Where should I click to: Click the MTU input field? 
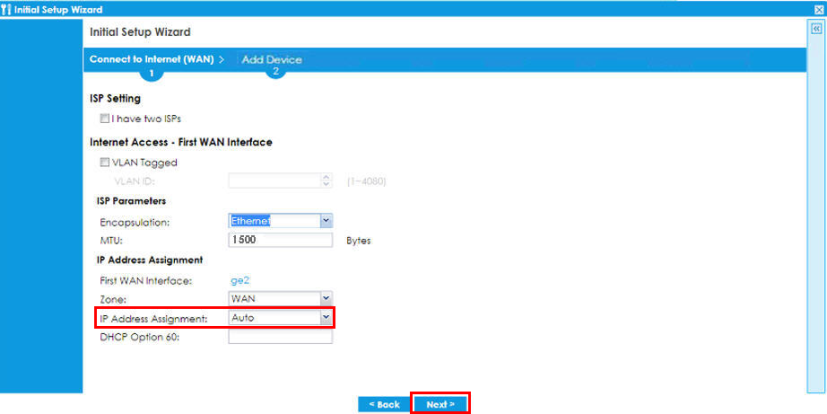point(280,240)
